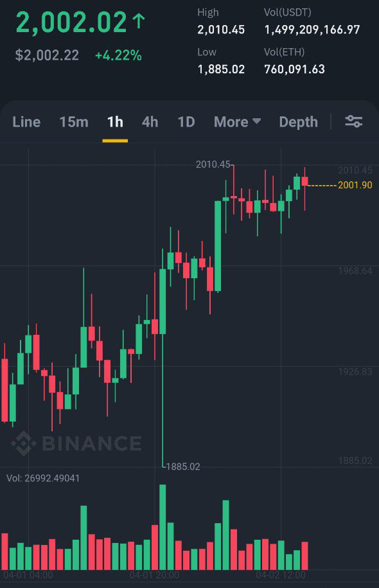Select the 15m timeframe
The width and height of the screenshot is (379, 588).
coord(74,122)
